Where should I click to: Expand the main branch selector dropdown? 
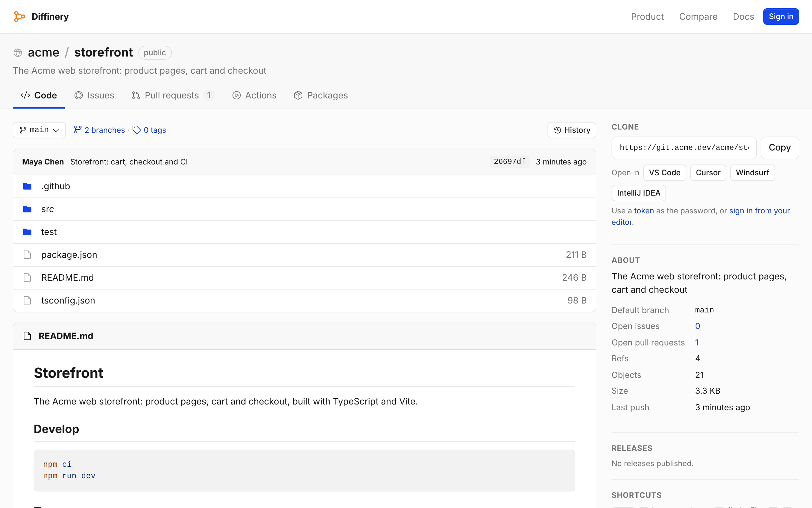[39, 130]
